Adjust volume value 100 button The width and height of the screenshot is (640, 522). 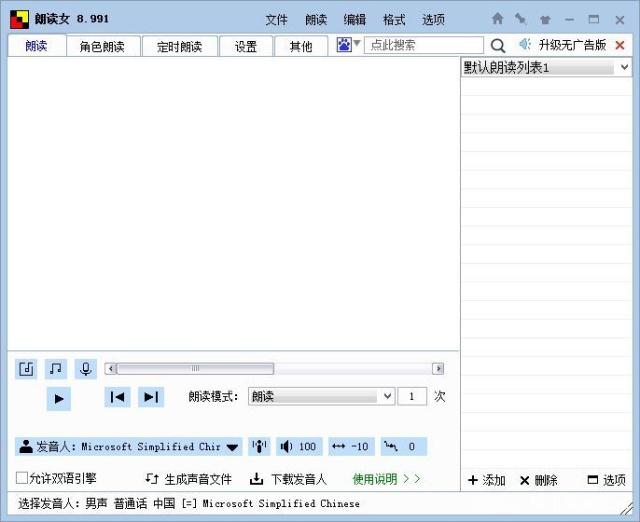[299, 446]
